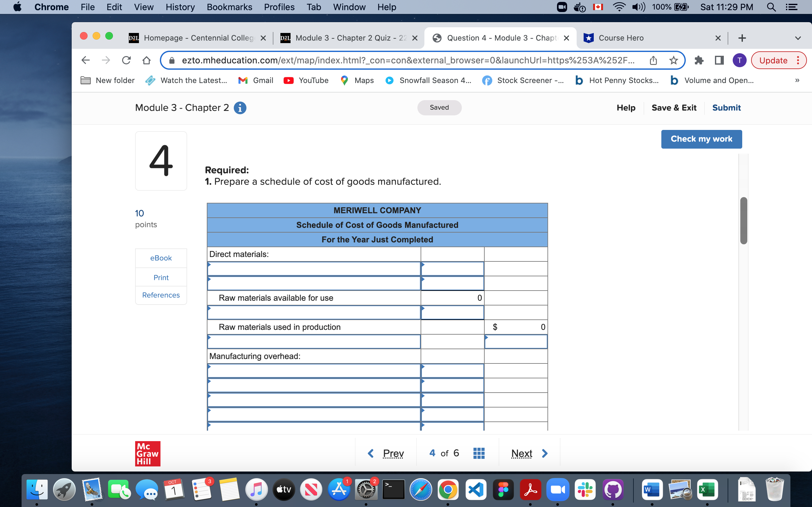This screenshot has width=812, height=507.
Task: Open the eBook link
Action: [161, 258]
